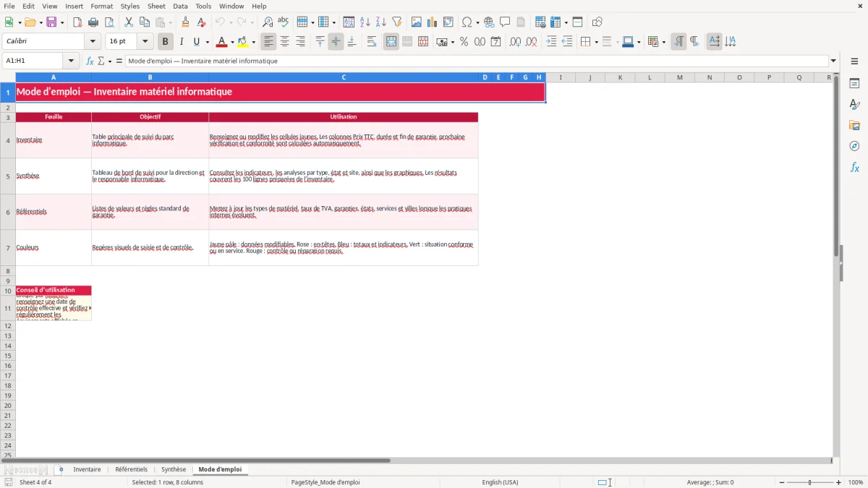This screenshot has height=488, width=868.
Task: Define the print area
Action: click(x=540, y=22)
